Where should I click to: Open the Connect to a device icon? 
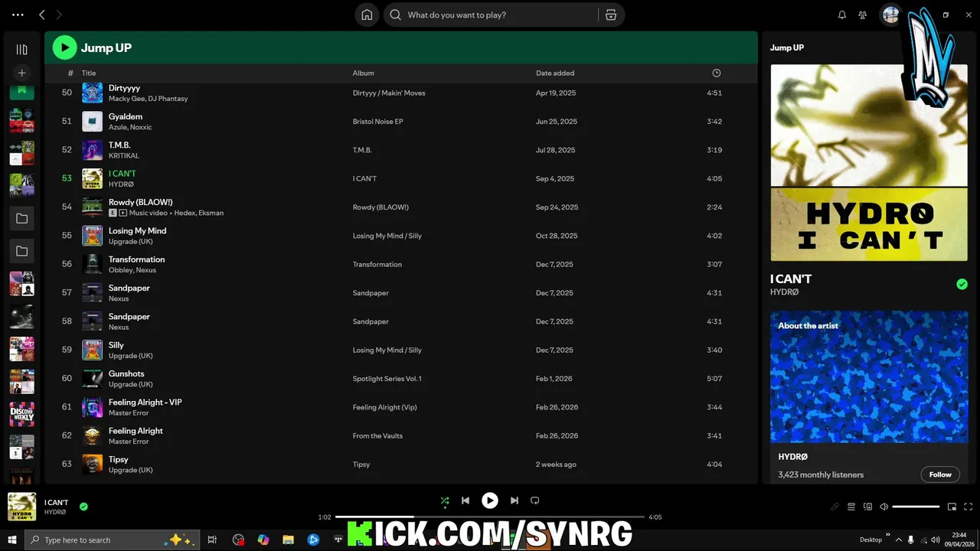click(867, 507)
